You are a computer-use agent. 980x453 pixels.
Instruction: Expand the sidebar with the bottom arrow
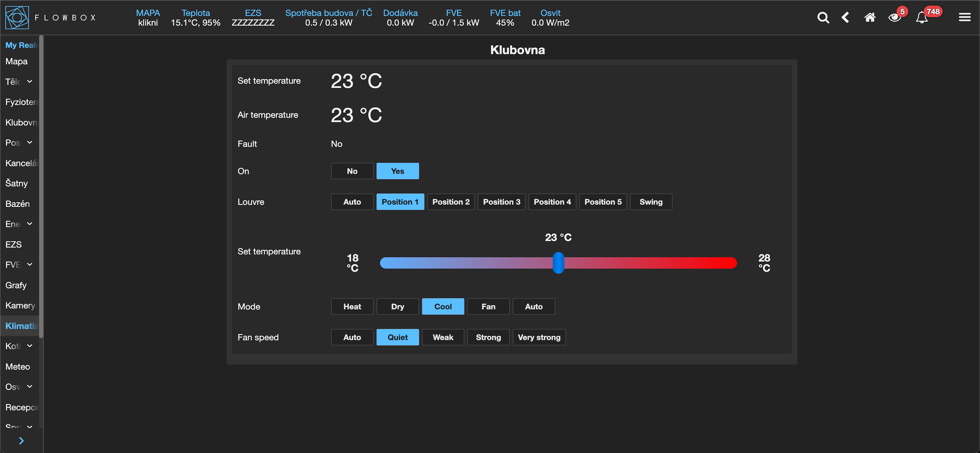coord(21,441)
